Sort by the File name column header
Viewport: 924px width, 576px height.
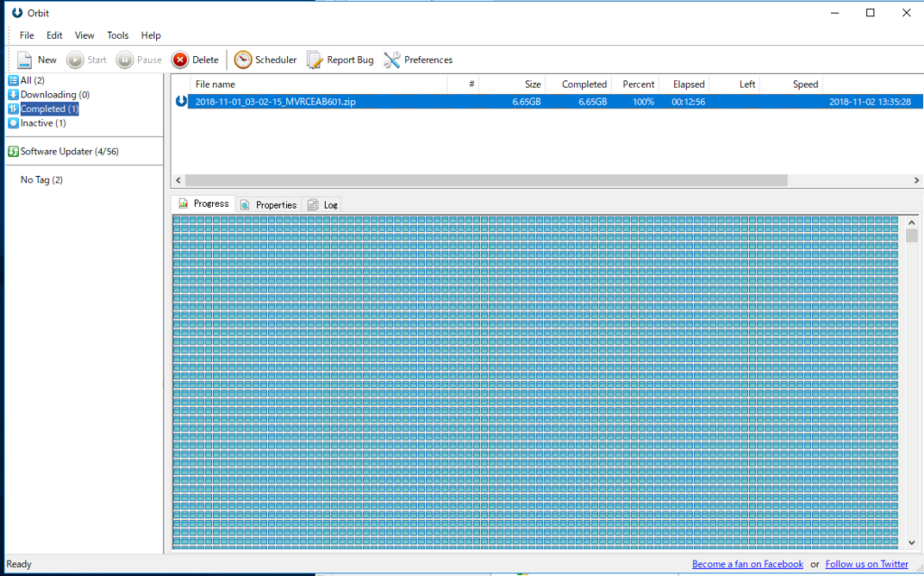[x=319, y=84]
